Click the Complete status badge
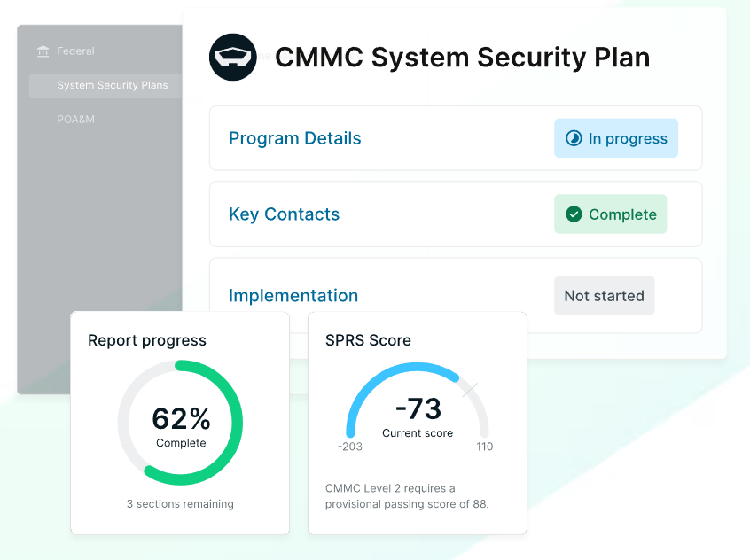750x560 pixels. [610, 214]
